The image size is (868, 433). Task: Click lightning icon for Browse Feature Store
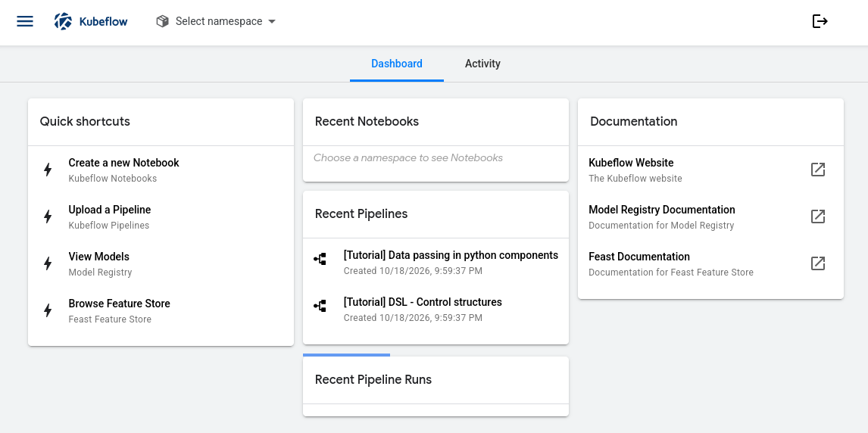click(x=48, y=311)
